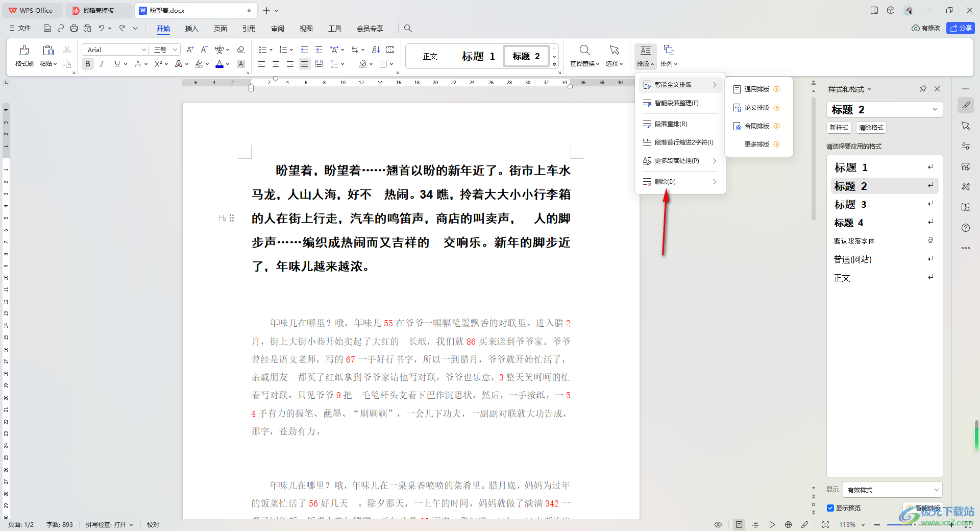
Task: Center align the paragraph
Action: click(276, 64)
